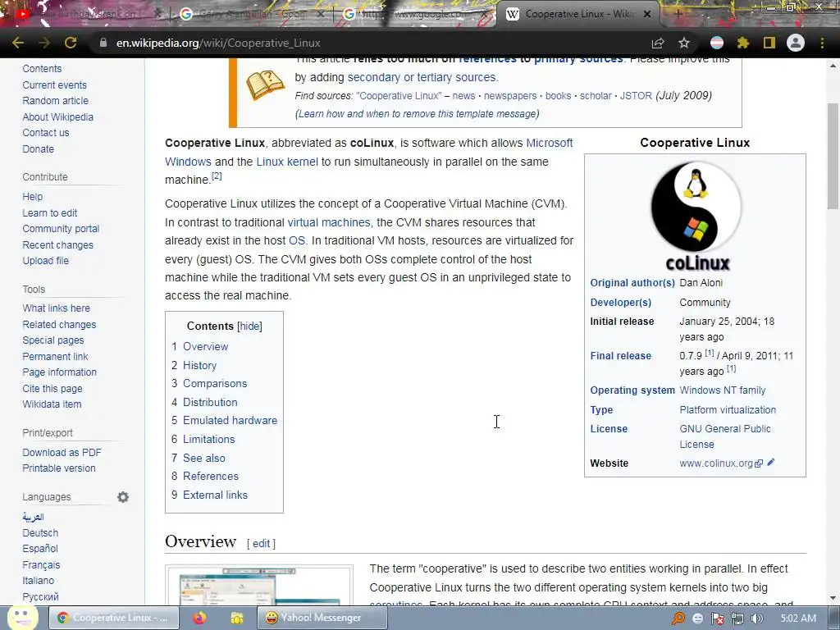Viewport: 840px width, 630px height.
Task: Hide the contents table
Action: pos(249,326)
